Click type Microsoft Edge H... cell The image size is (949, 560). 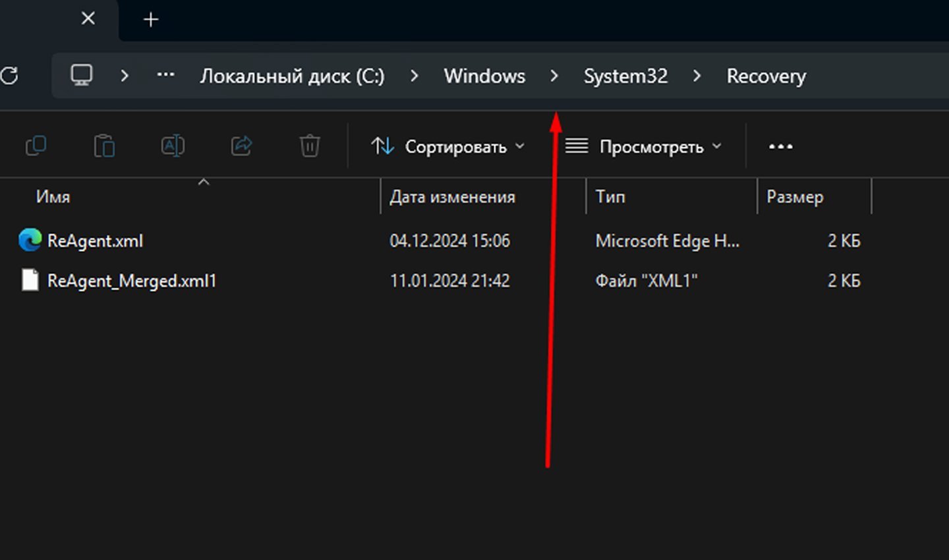pyautogui.click(x=668, y=241)
